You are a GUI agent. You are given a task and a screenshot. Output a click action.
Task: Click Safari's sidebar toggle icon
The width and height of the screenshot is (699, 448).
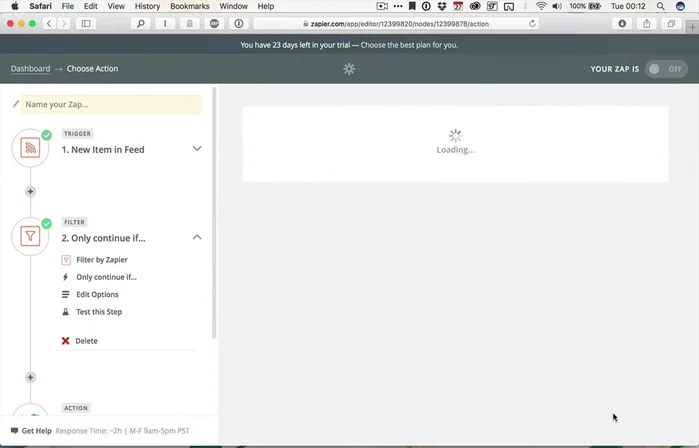85,23
